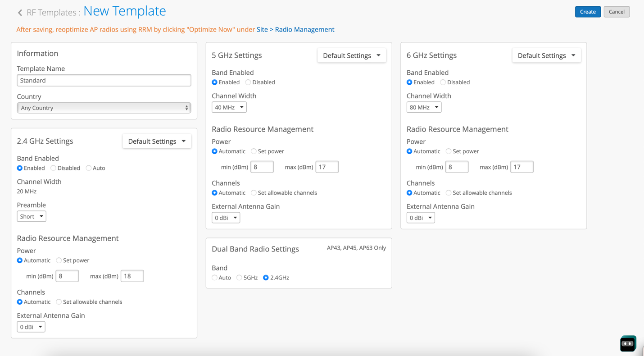This screenshot has width=644, height=356.
Task: Click the Create button
Action: tap(587, 12)
